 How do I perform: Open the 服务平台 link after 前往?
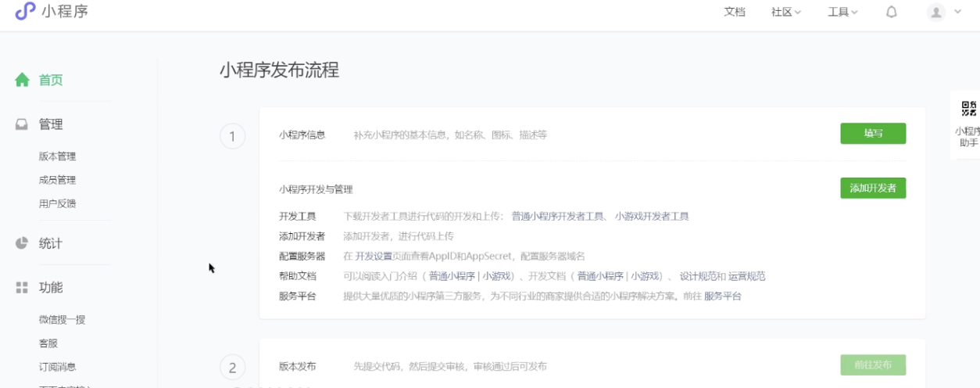(x=723, y=296)
